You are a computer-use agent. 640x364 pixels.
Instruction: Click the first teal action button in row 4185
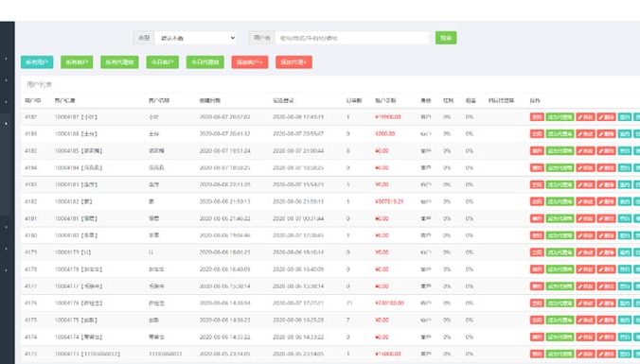click(x=625, y=151)
